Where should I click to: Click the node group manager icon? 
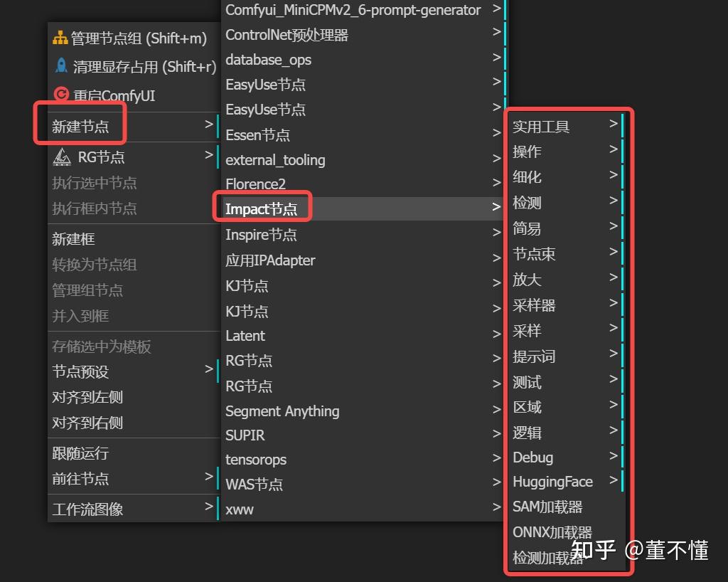60,38
